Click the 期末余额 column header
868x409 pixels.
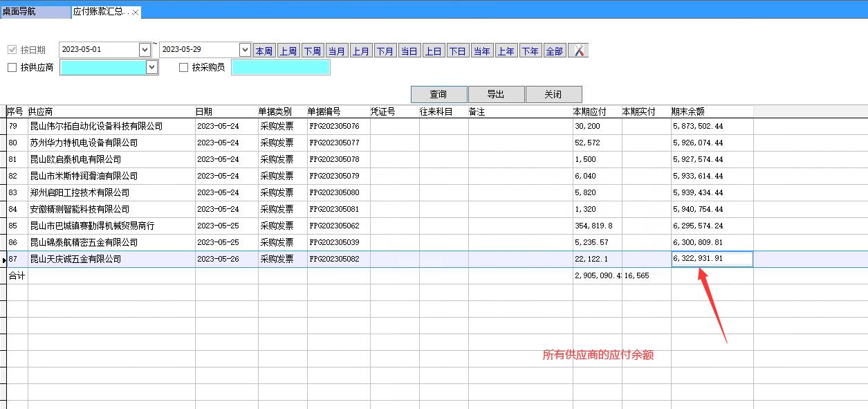[x=688, y=111]
